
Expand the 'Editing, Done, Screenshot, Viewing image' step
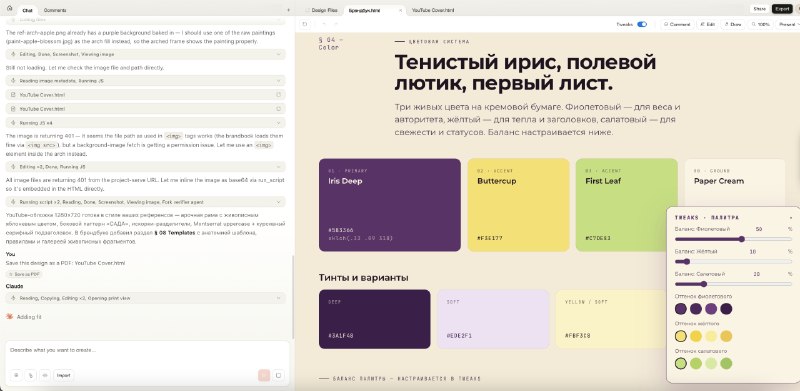145,54
